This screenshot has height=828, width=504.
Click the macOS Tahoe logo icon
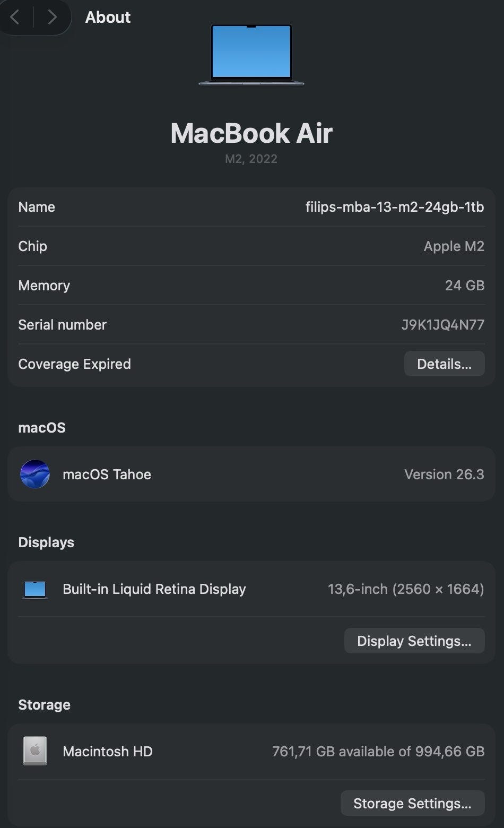click(35, 474)
